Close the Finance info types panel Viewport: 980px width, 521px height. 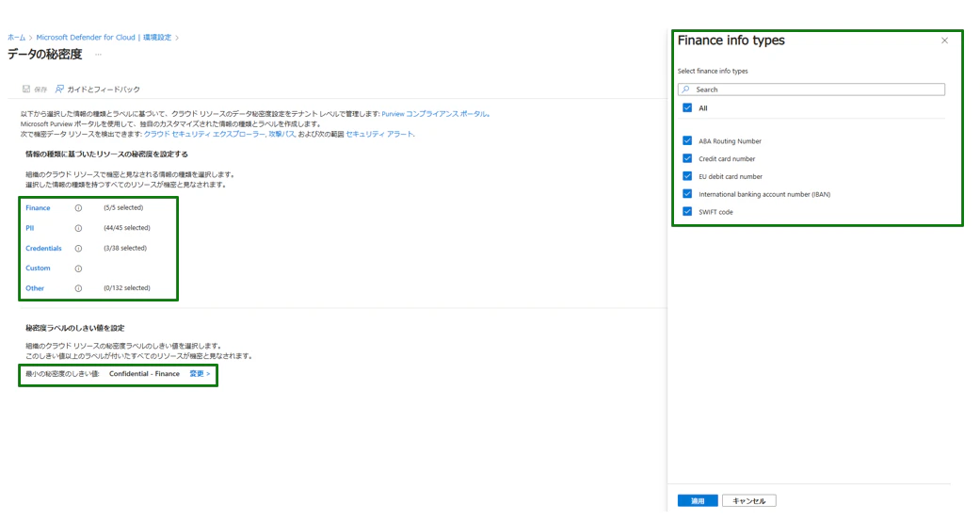pyautogui.click(x=944, y=41)
